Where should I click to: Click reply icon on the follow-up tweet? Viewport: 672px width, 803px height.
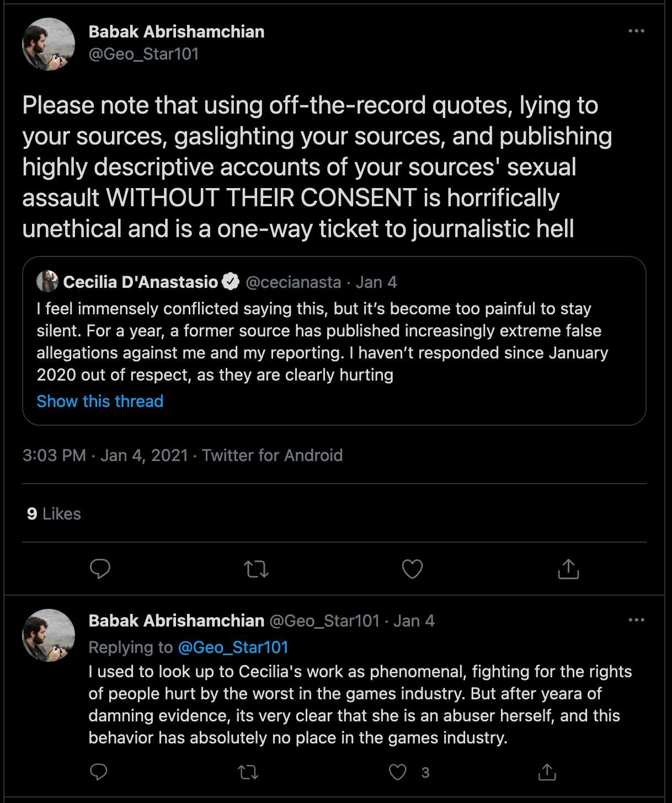point(99,772)
